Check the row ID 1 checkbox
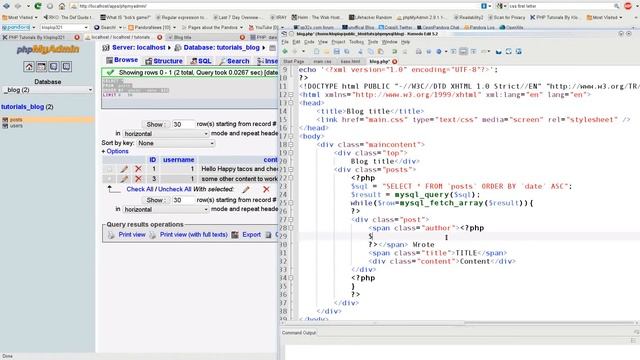This screenshot has height=360, width=640. point(109,169)
